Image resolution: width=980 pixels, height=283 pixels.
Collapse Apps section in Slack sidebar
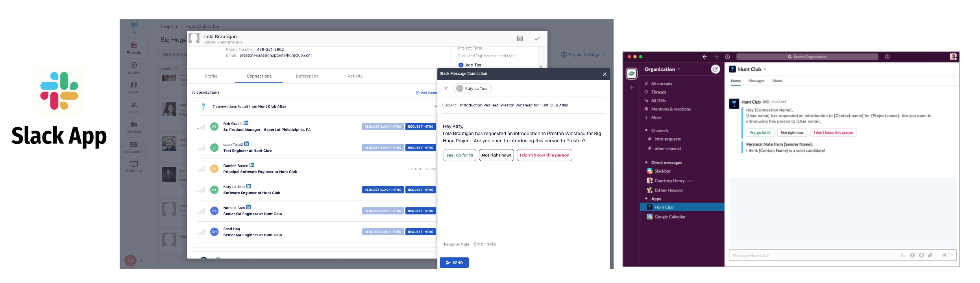(x=646, y=199)
